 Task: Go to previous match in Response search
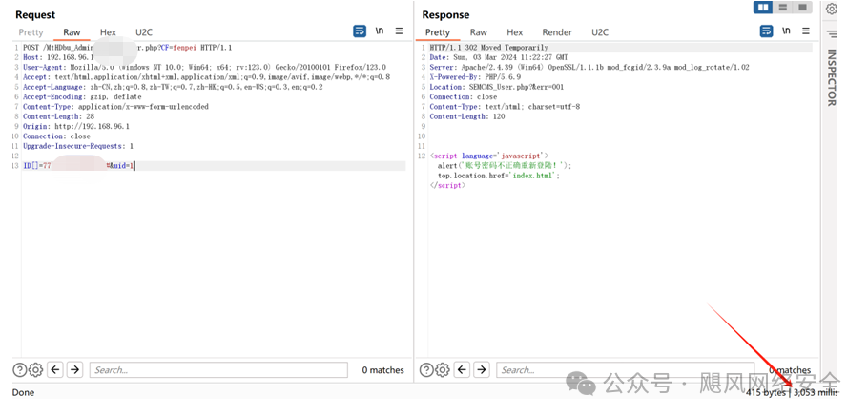coord(462,370)
